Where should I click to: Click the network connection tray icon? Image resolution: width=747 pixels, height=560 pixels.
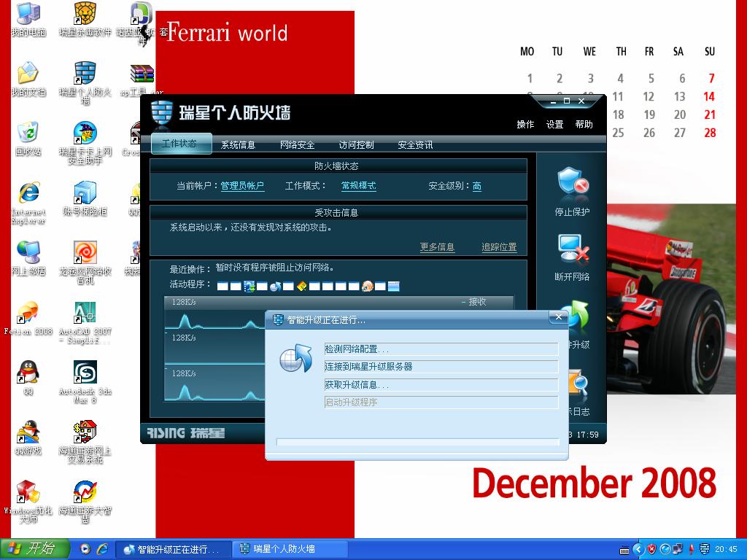point(678,550)
